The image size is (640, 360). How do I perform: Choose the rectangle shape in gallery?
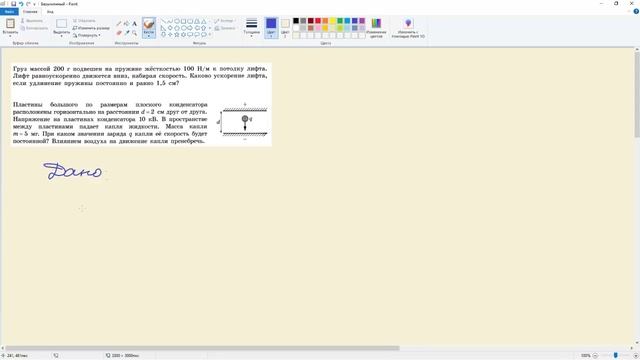184,21
